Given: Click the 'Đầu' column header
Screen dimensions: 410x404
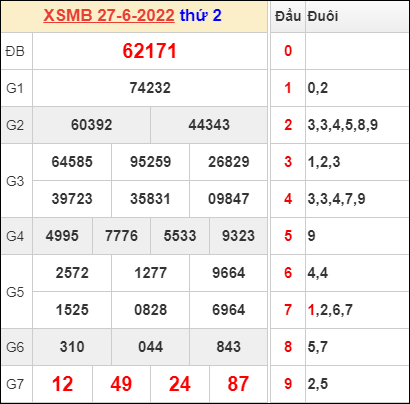Looking at the screenshot, I should click(288, 16).
